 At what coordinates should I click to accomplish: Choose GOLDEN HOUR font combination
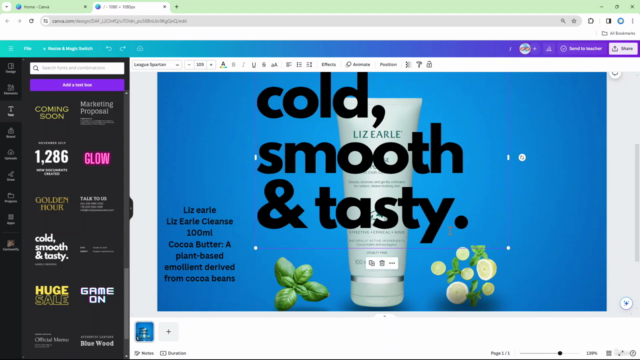point(52,203)
